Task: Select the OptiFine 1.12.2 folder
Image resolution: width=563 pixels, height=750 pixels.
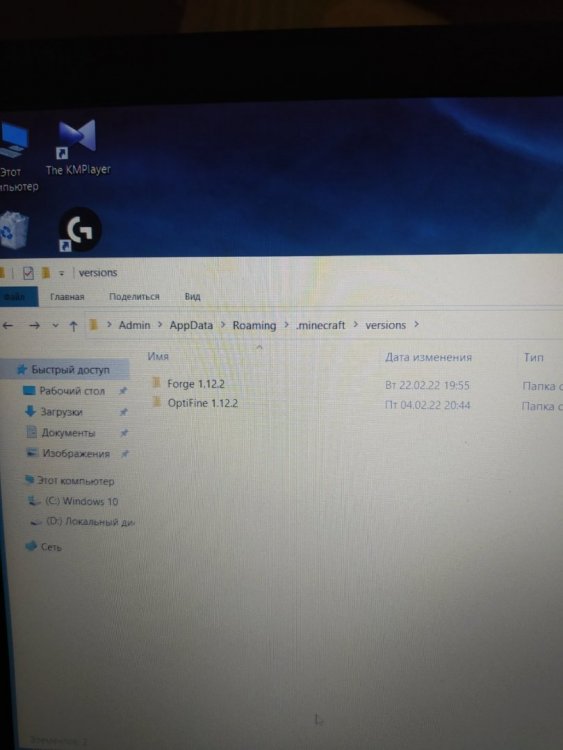Action: [x=202, y=403]
